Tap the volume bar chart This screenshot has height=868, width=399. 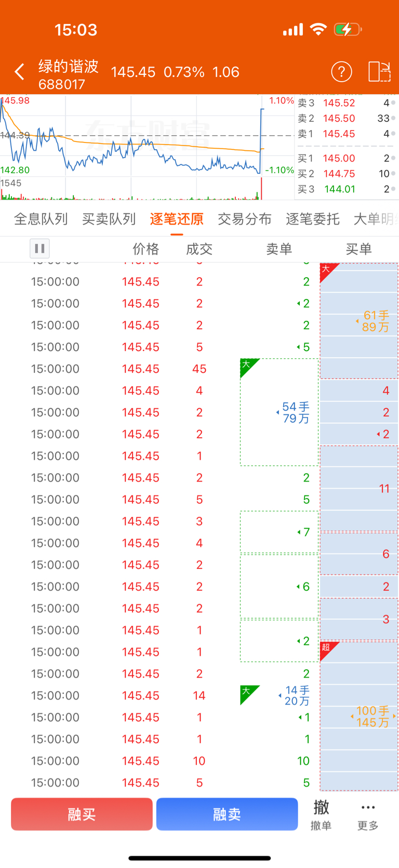tap(148, 189)
